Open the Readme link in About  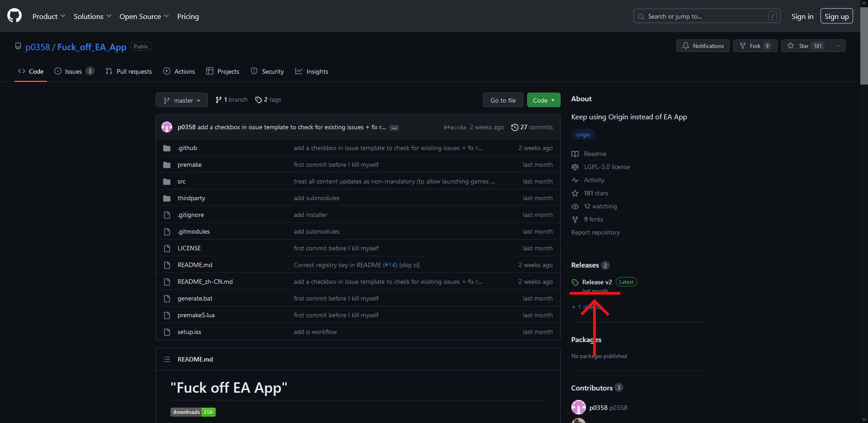(589, 154)
